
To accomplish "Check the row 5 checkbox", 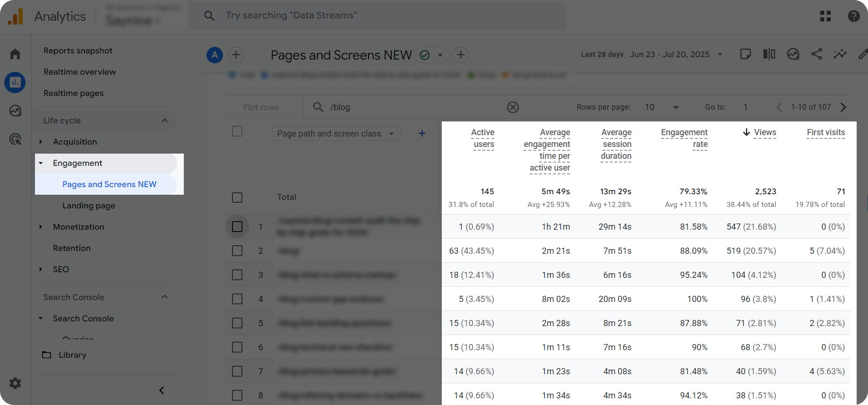I will tap(237, 323).
